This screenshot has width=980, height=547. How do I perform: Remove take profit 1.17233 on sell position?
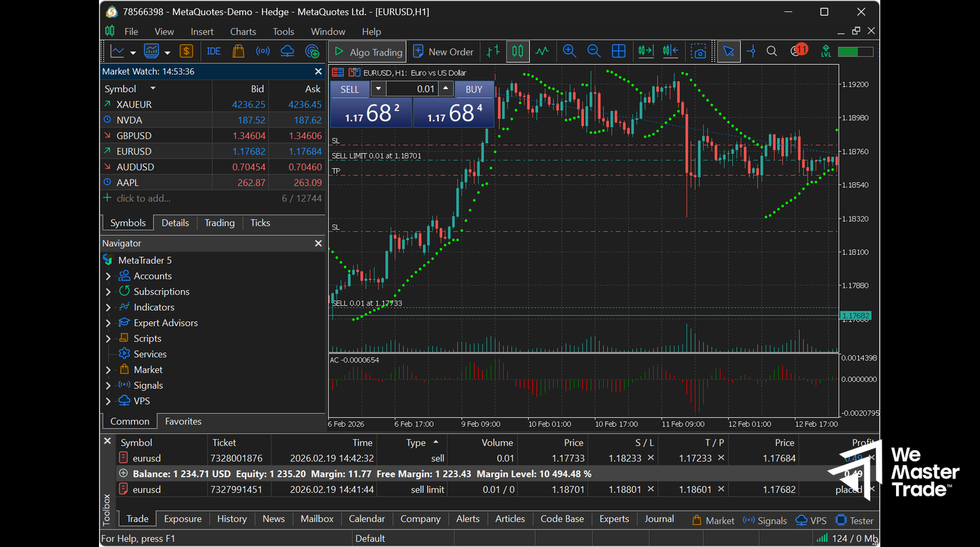click(721, 458)
